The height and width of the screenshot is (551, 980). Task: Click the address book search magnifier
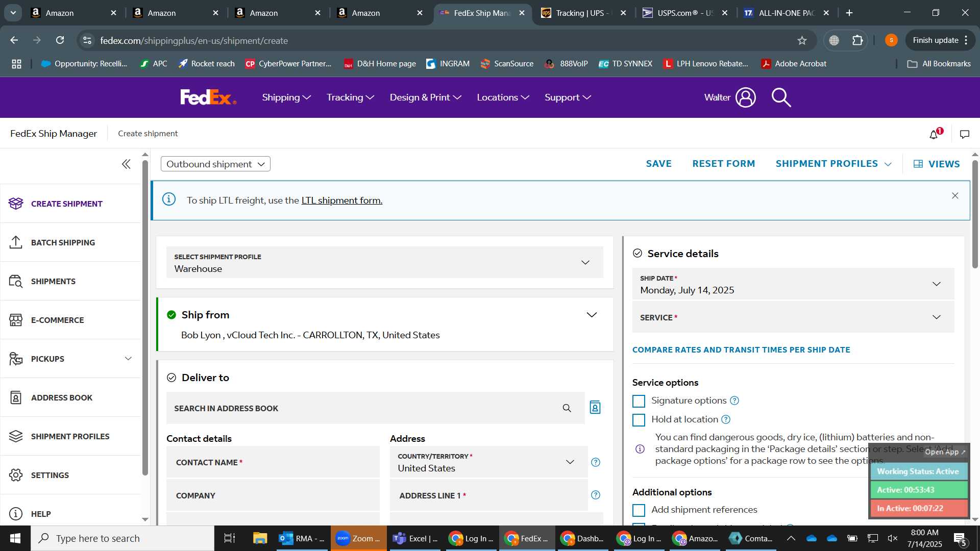tap(567, 408)
